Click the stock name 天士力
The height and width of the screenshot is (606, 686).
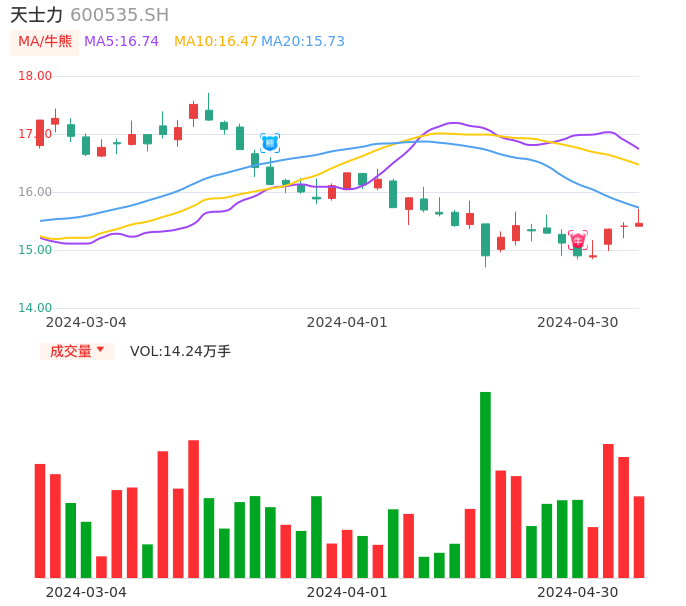[x=37, y=15]
